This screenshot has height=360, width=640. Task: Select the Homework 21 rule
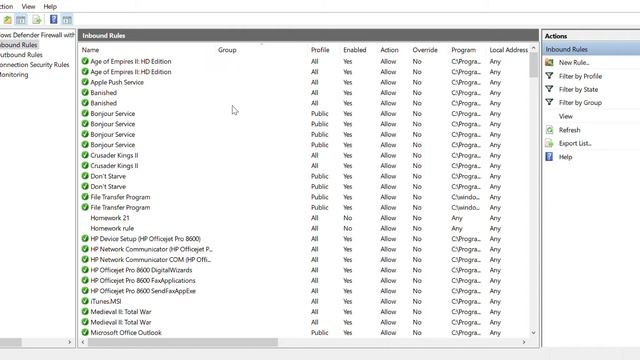[110, 218]
